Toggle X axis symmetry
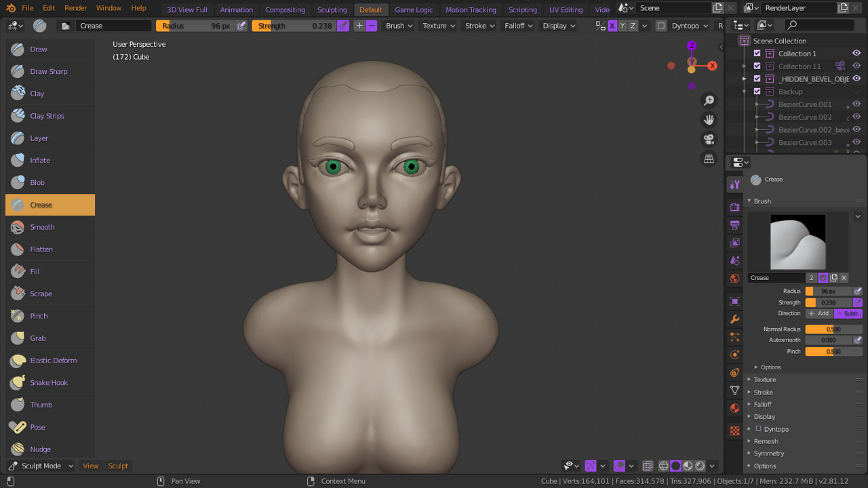Image resolution: width=868 pixels, height=488 pixels. 612,26
